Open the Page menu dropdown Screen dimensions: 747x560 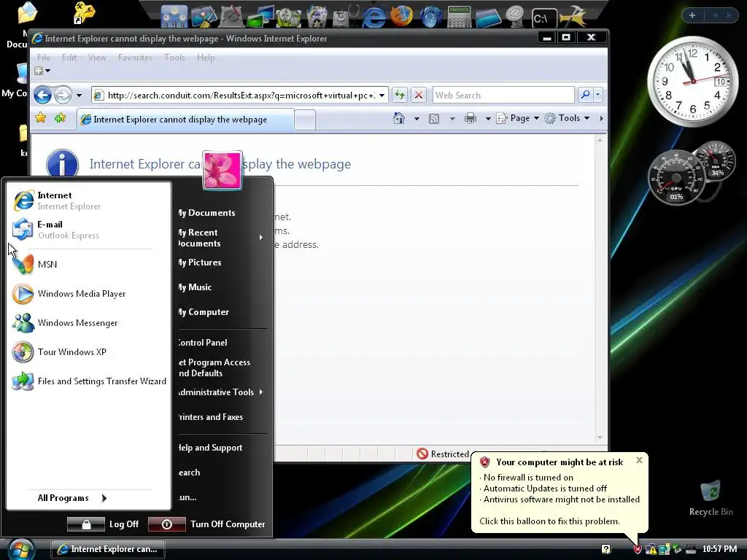[x=517, y=118]
